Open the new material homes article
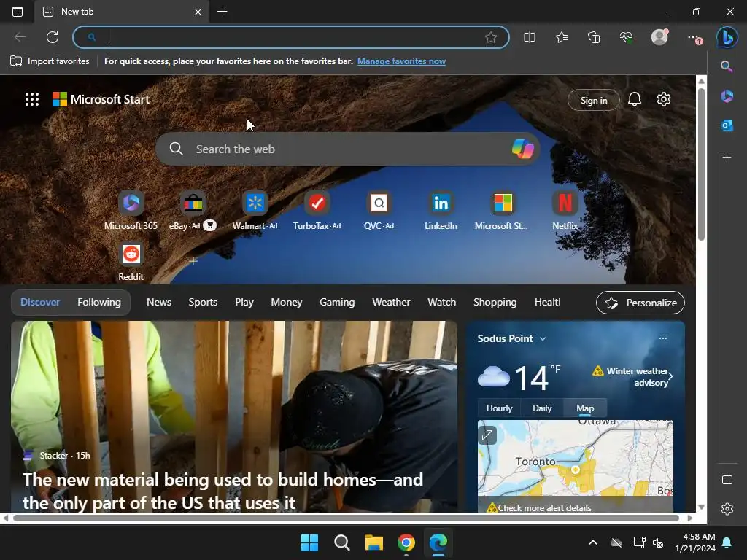This screenshot has height=560, width=747. [222, 491]
